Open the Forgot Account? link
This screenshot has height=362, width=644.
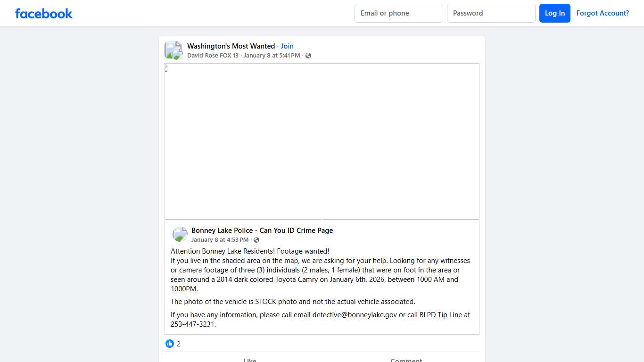(603, 13)
